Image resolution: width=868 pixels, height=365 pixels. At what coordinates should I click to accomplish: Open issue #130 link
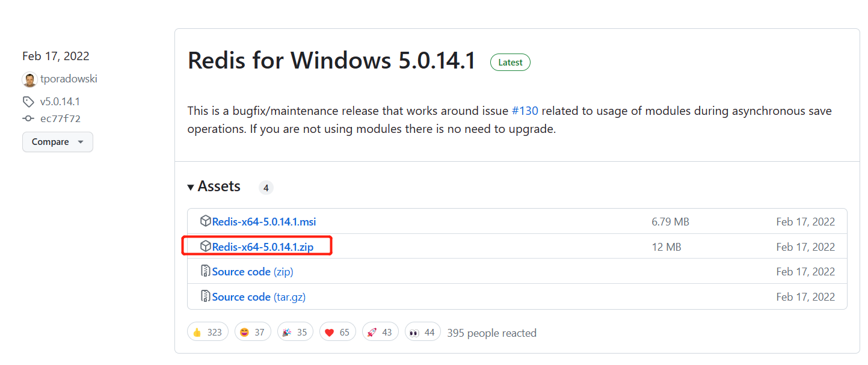point(526,111)
